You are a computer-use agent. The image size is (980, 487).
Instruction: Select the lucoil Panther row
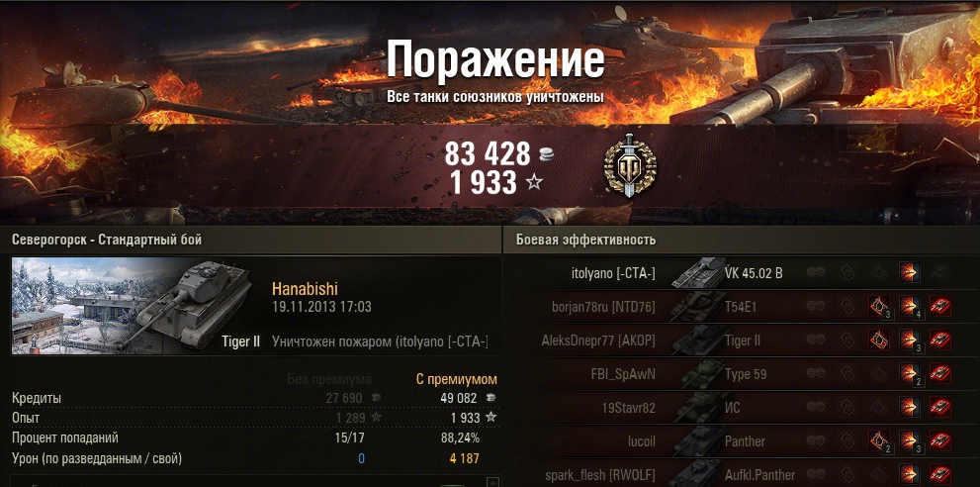click(742, 440)
